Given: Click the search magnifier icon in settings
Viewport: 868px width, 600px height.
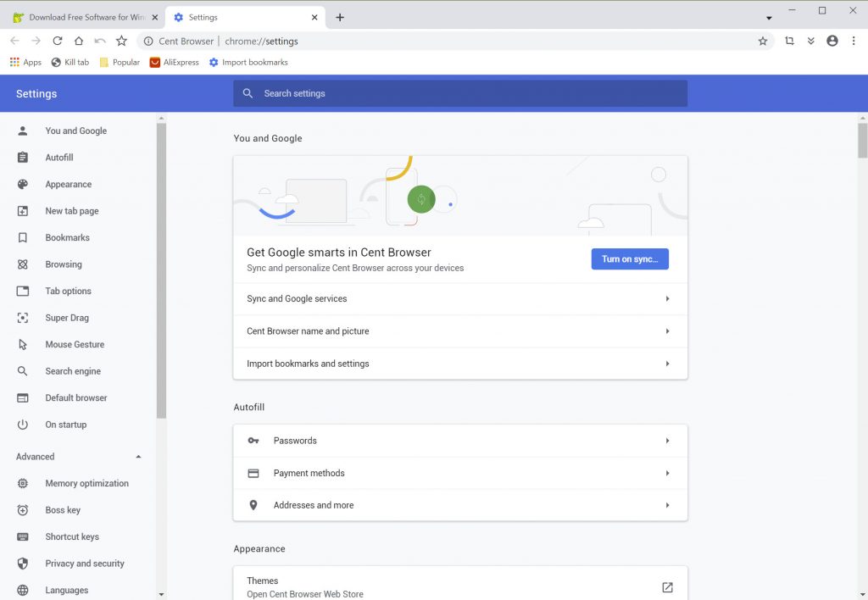Looking at the screenshot, I should (x=248, y=93).
